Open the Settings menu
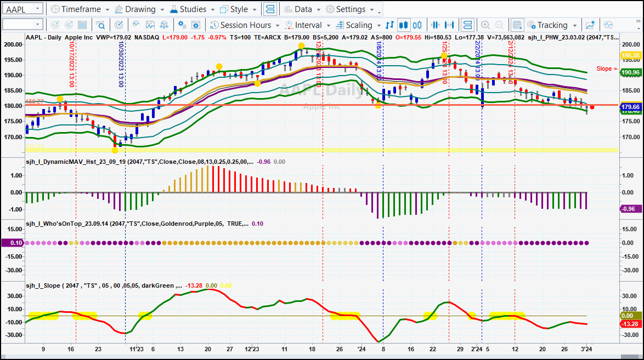This screenshot has height=360, width=644. pos(349,9)
